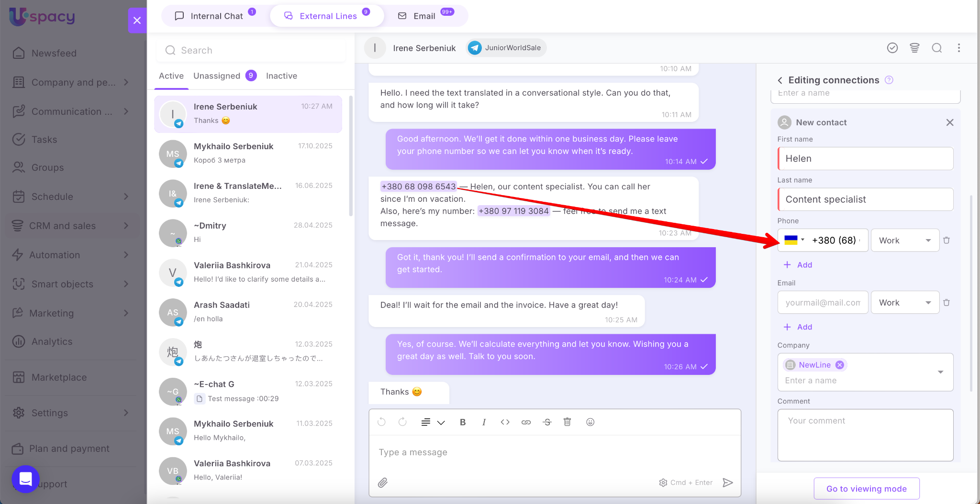Insert a link using the toolbar link icon
Viewport: 980px width, 504px height.
pyautogui.click(x=526, y=422)
